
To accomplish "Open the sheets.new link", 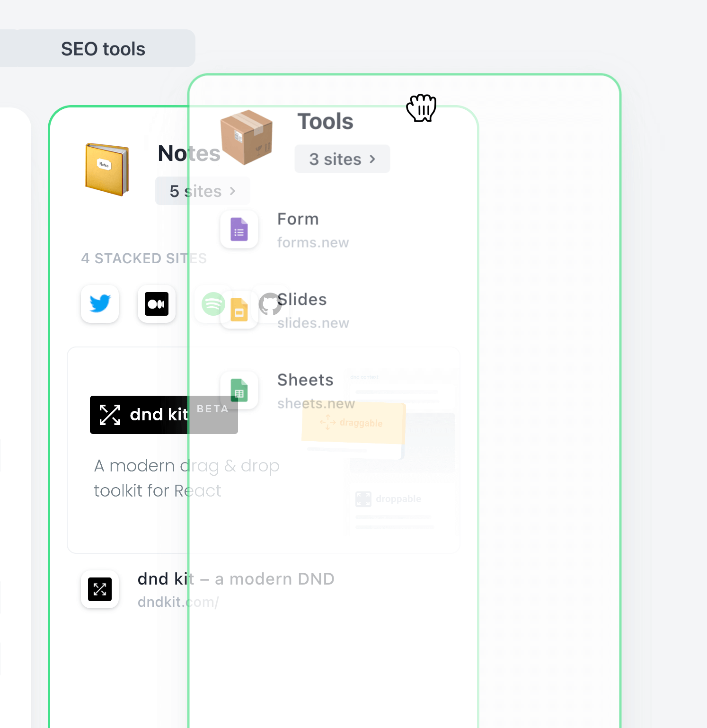I will (316, 403).
